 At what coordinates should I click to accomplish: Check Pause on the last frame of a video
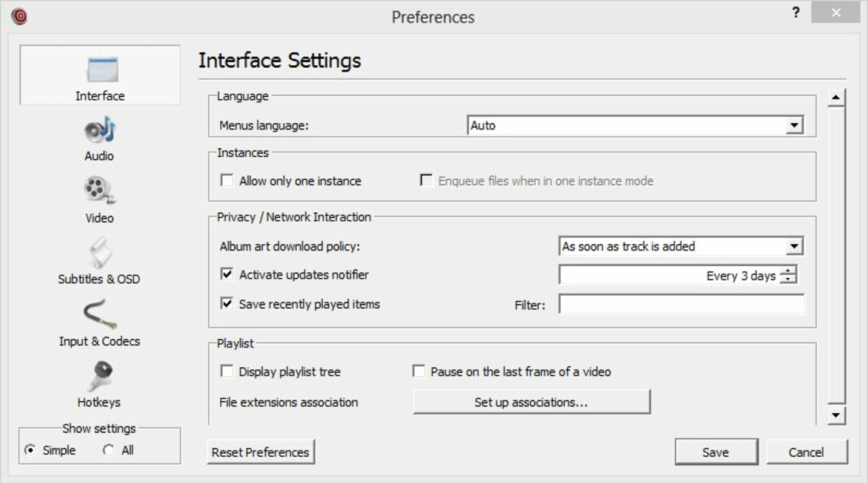point(418,371)
